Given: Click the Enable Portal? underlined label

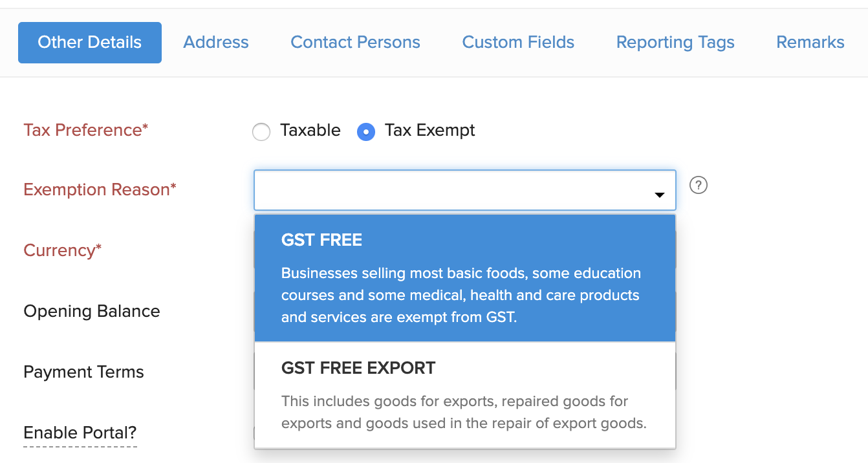Looking at the screenshot, I should pyautogui.click(x=80, y=433).
